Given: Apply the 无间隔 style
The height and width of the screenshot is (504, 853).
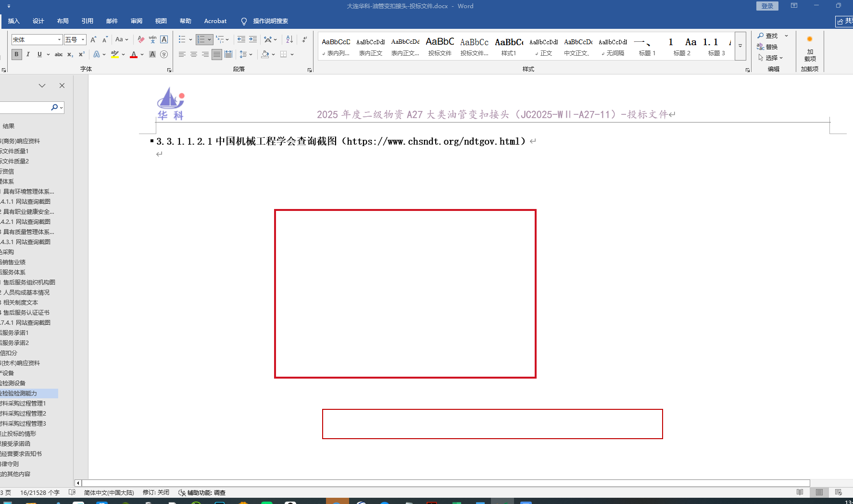Looking at the screenshot, I should pyautogui.click(x=613, y=47).
